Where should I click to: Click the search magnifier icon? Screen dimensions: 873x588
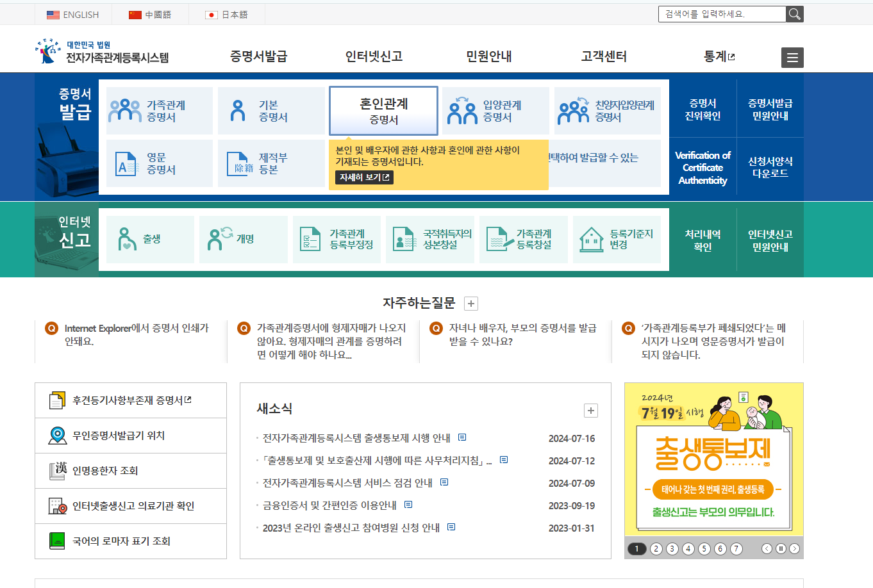point(794,13)
